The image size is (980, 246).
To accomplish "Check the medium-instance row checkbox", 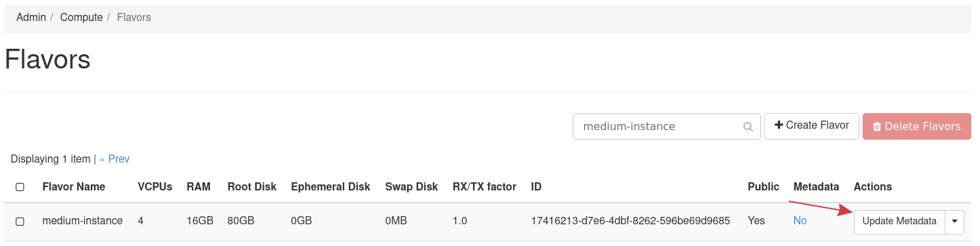I will coord(20,222).
